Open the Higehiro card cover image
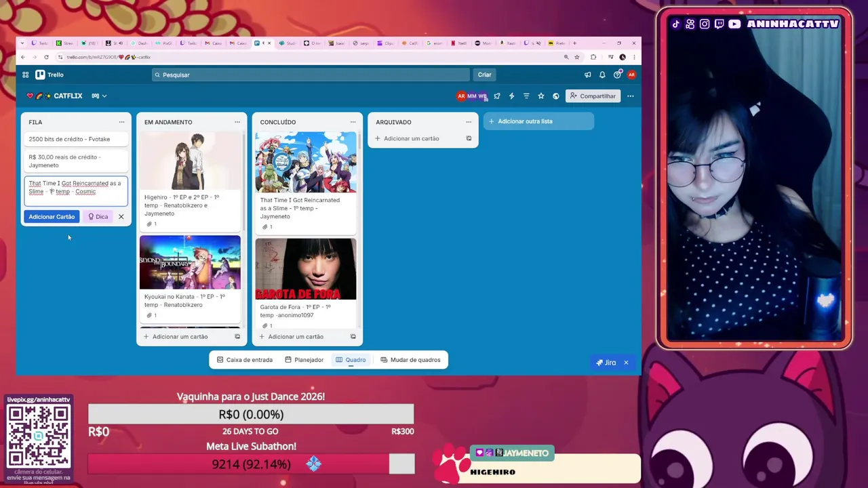This screenshot has height=488, width=868. pos(190,161)
